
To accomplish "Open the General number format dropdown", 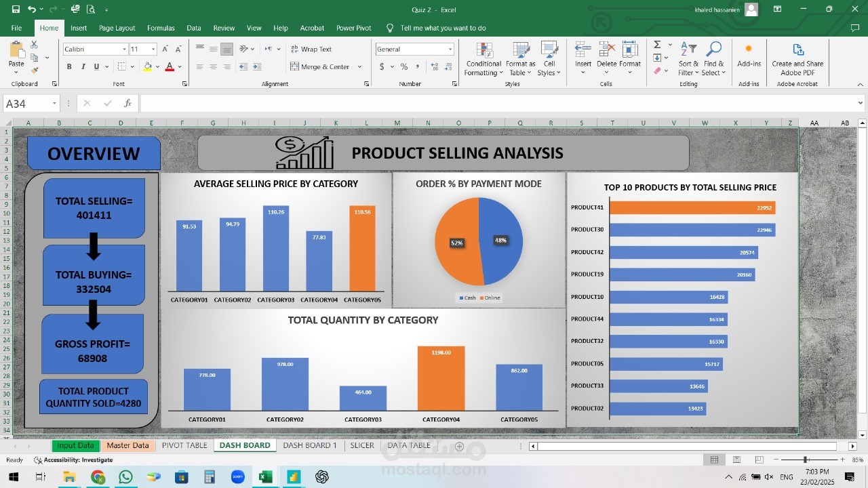I will (450, 49).
